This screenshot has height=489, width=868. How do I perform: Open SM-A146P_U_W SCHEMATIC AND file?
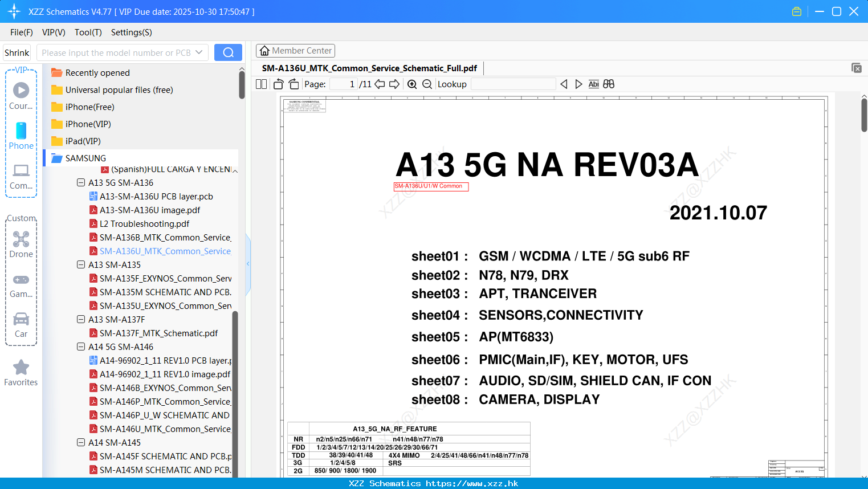click(x=160, y=415)
